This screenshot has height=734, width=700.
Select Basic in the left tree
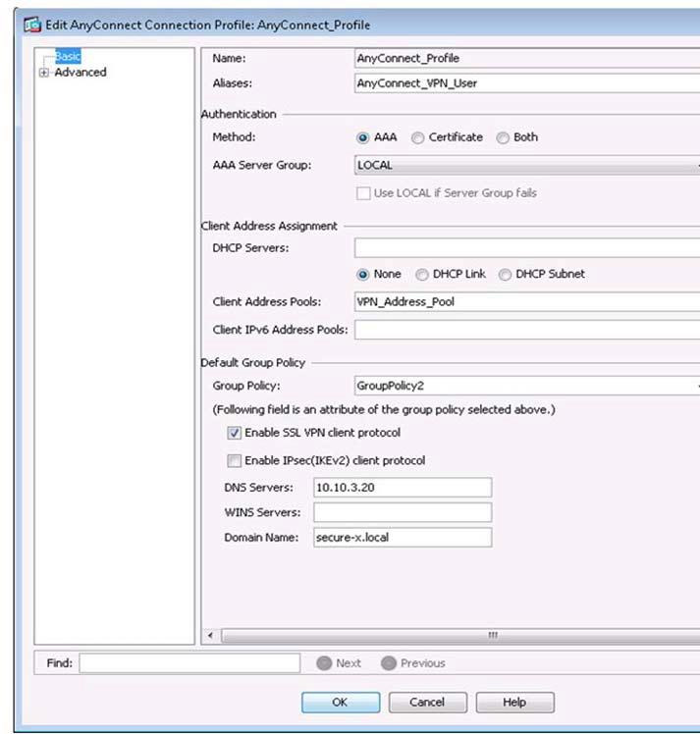(x=68, y=58)
